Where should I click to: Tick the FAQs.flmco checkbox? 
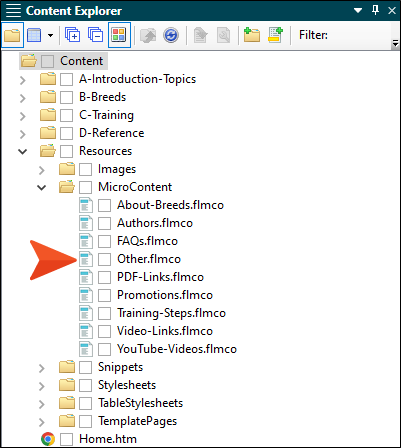104,241
